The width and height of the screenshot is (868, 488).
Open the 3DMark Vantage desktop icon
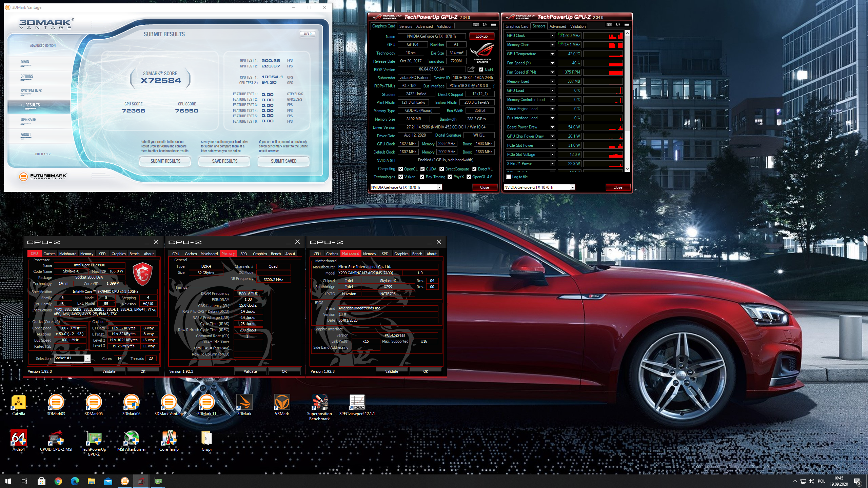169,405
